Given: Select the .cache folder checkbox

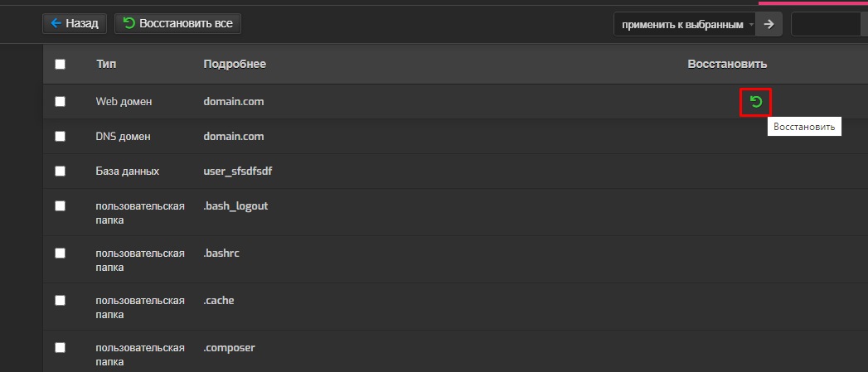Looking at the screenshot, I should click(x=61, y=300).
